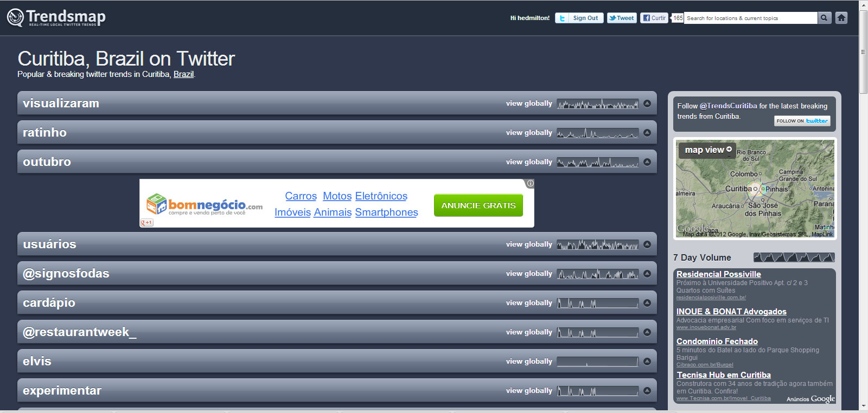Click the search magnifier icon
868x413 pixels.
(x=824, y=18)
